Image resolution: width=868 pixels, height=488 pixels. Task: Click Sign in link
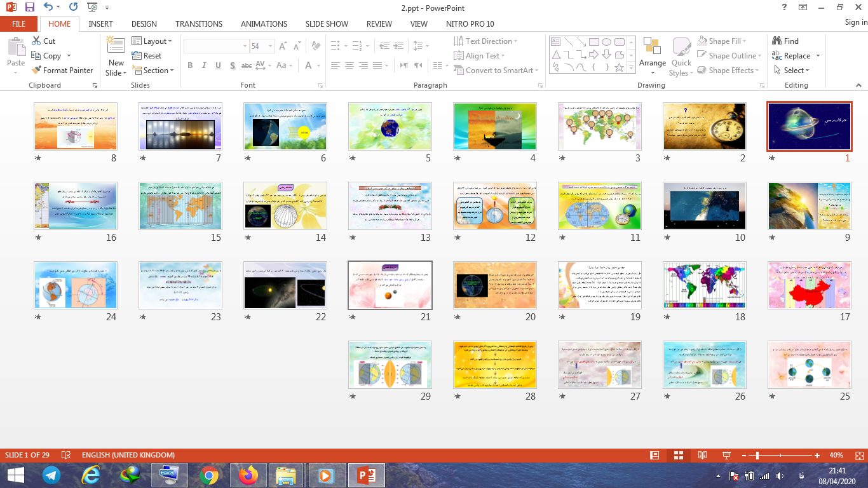(x=855, y=22)
